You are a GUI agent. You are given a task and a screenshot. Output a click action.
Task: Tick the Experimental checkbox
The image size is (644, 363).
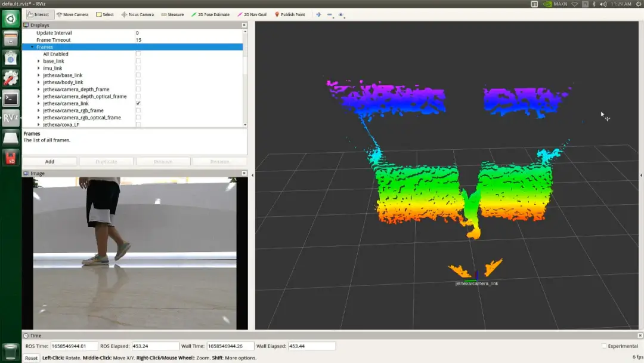(604, 346)
